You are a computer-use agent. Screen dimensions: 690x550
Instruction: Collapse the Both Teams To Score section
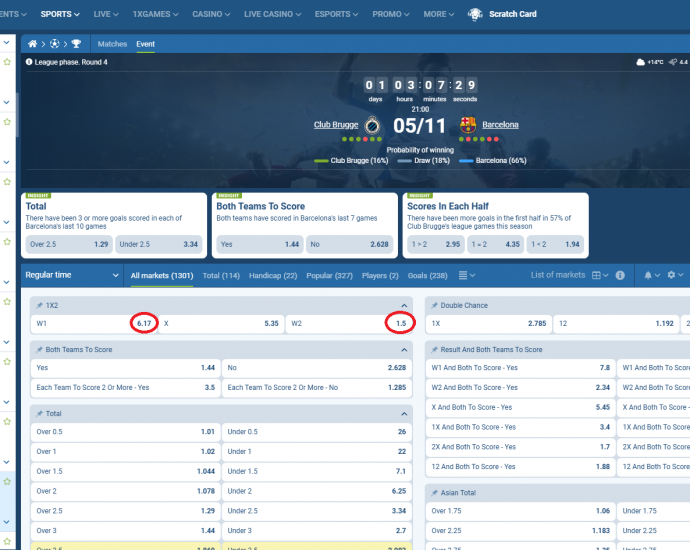pos(404,350)
